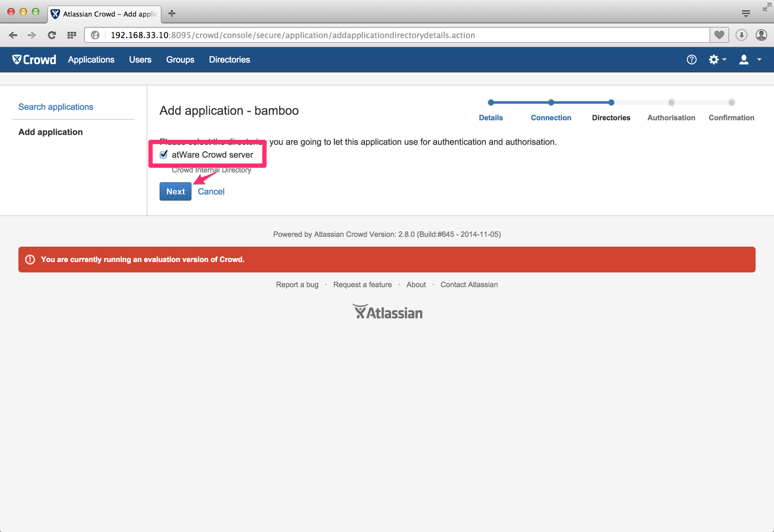Click 'Add application - bamboo' heading
This screenshot has width=774, height=532.
pos(229,111)
